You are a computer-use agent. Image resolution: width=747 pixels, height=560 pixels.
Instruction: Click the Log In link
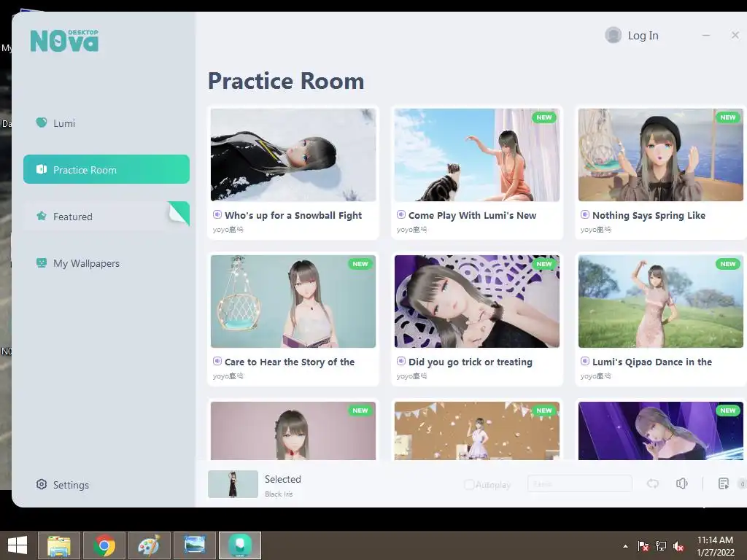(x=643, y=36)
